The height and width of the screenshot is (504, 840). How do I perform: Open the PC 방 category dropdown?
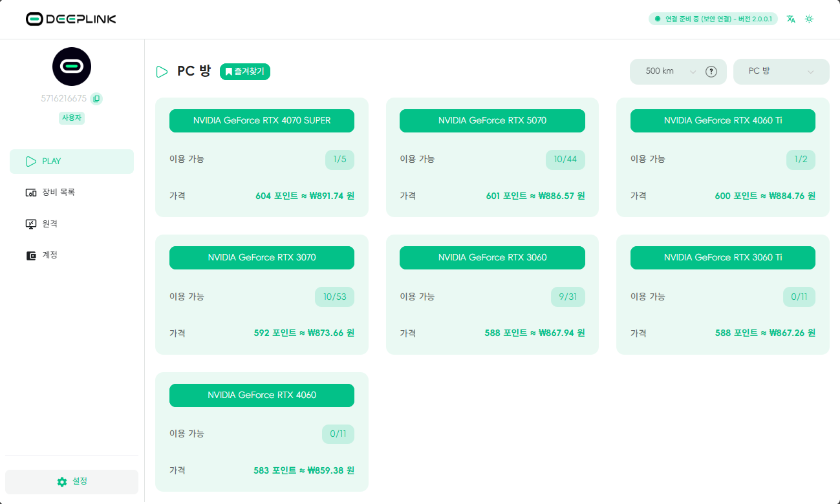781,72
